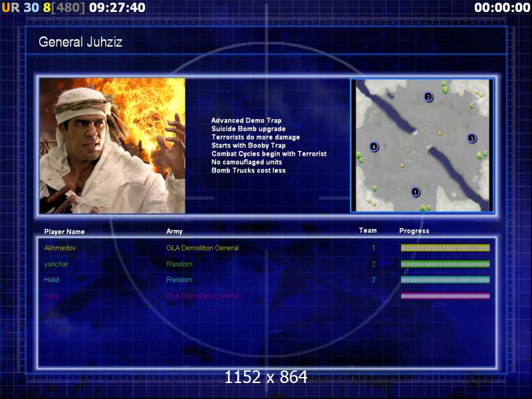Screen dimensions: 532x399
Task: Select the supply icons below start position 1
Action: point(425,207)
